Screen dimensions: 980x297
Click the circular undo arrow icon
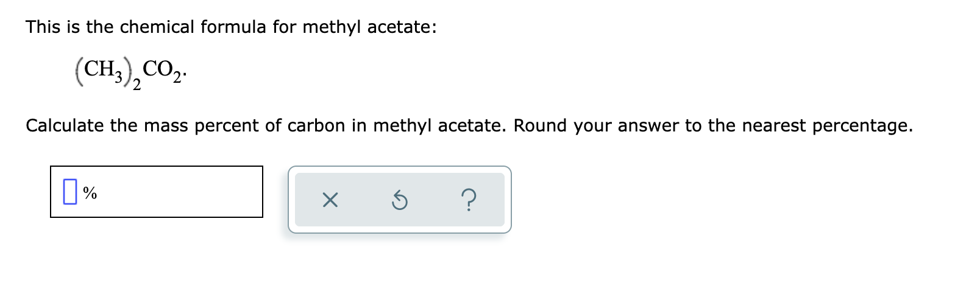pyautogui.click(x=399, y=200)
